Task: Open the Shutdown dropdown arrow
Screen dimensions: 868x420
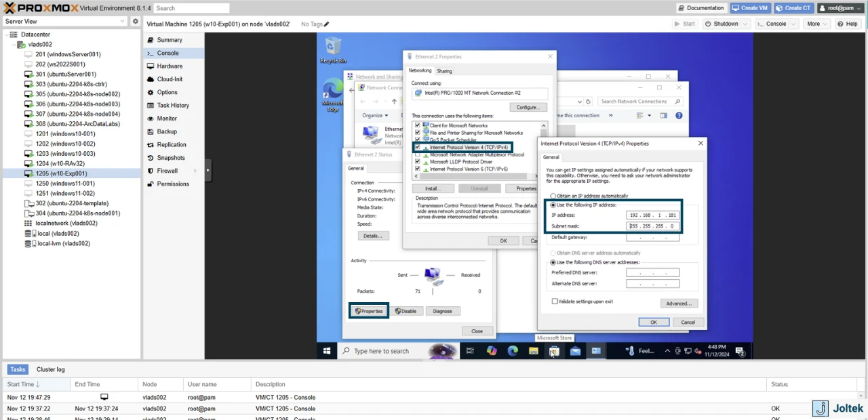Action: coord(746,24)
